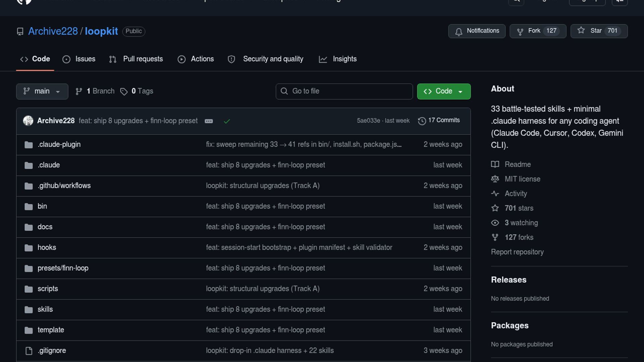644x362 pixels.
Task: Open the Packages heading link
Action: click(x=509, y=326)
